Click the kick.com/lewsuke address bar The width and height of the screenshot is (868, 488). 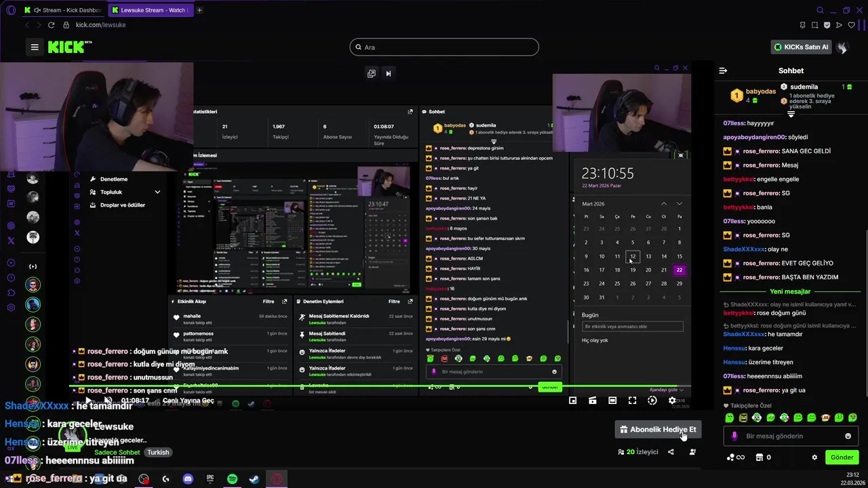tap(100, 25)
